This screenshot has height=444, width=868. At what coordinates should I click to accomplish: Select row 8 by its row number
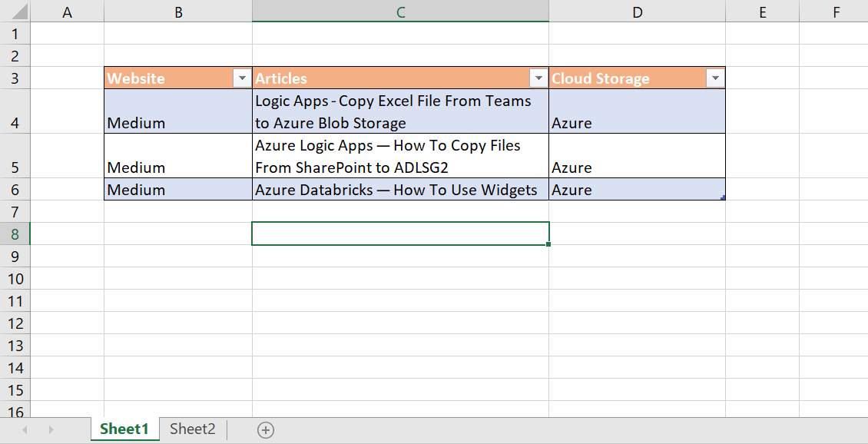pos(15,234)
